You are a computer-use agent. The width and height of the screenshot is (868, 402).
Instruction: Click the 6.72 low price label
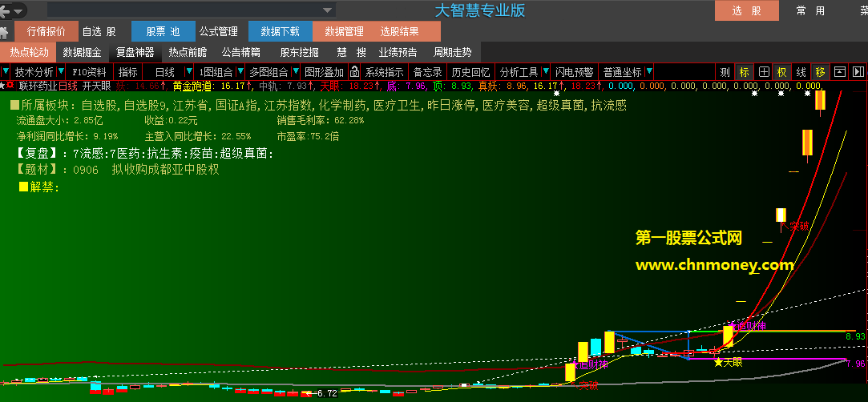coord(327,394)
